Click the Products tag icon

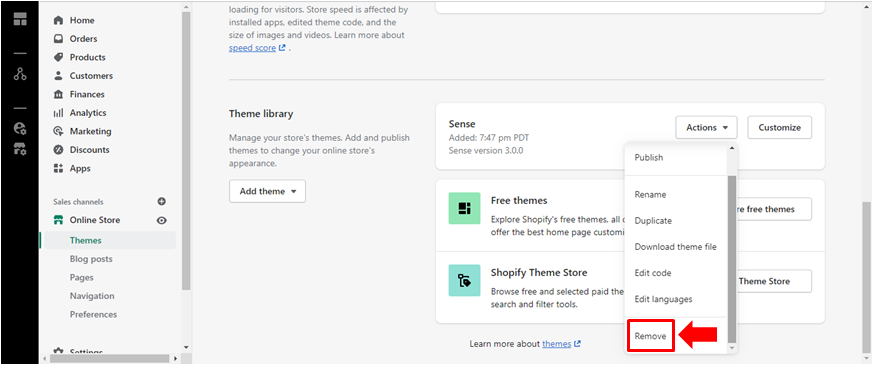(x=58, y=57)
